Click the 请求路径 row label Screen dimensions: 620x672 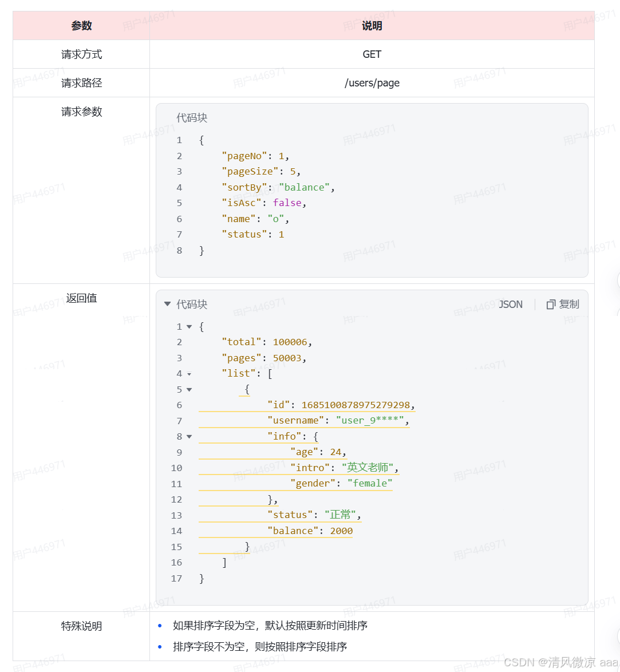(x=81, y=83)
